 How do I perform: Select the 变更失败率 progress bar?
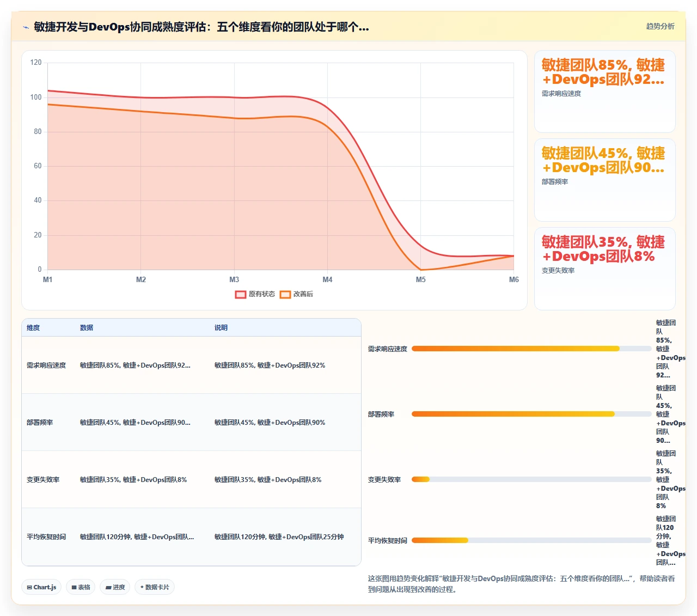point(531,479)
